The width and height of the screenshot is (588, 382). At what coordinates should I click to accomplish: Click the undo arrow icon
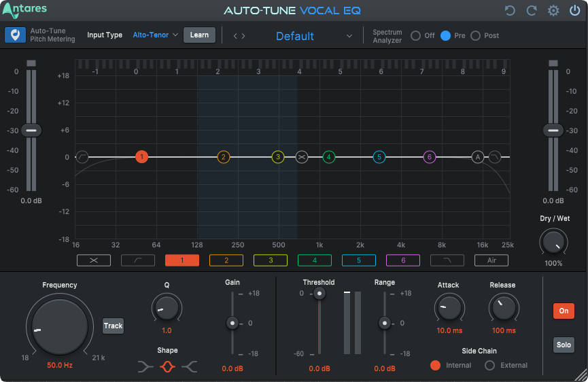[510, 10]
